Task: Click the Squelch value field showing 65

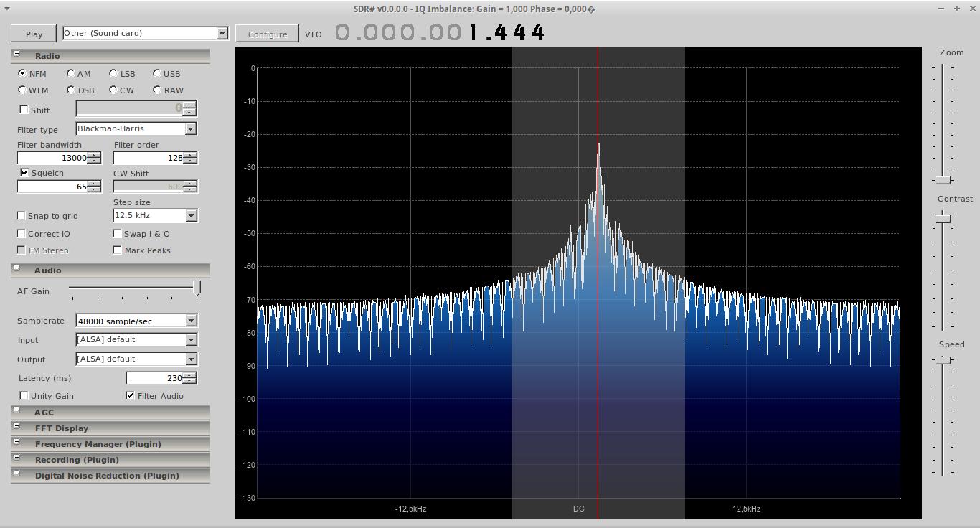Action: click(52, 187)
